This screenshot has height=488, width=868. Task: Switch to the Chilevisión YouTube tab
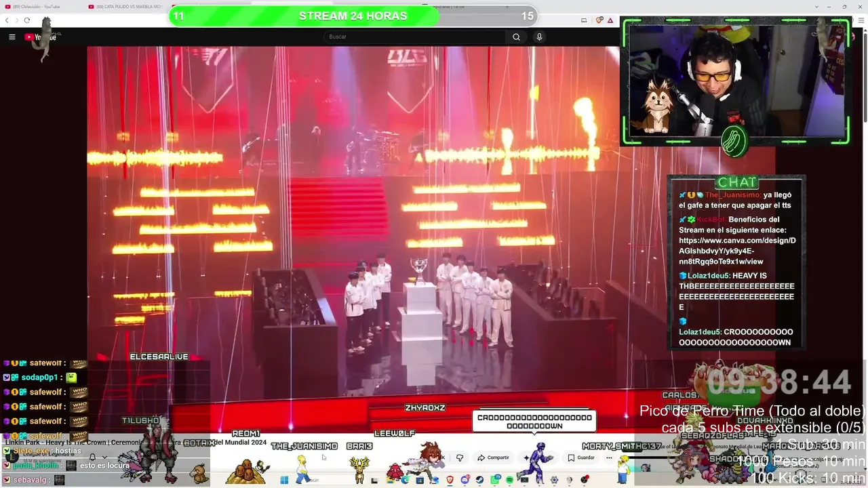click(x=42, y=7)
